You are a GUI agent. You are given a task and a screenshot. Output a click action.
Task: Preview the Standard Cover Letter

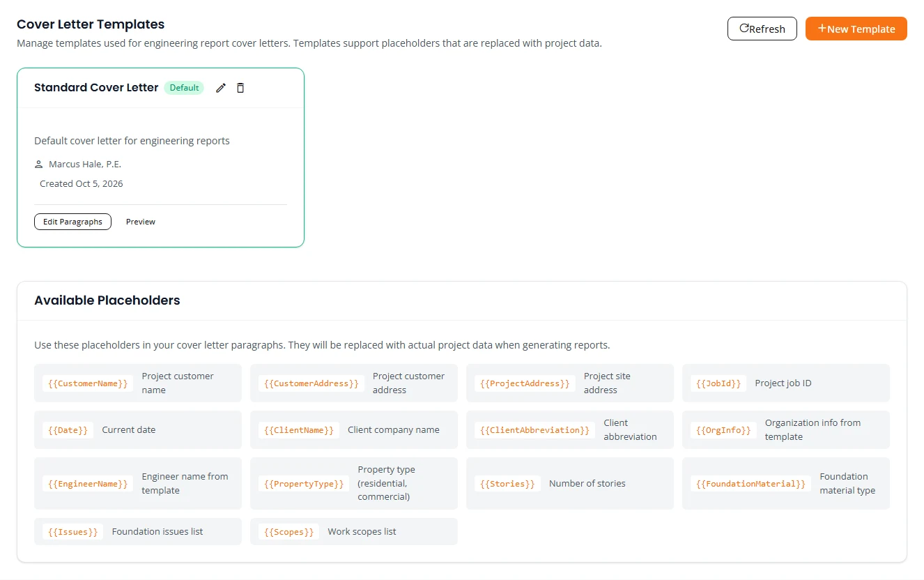141,222
